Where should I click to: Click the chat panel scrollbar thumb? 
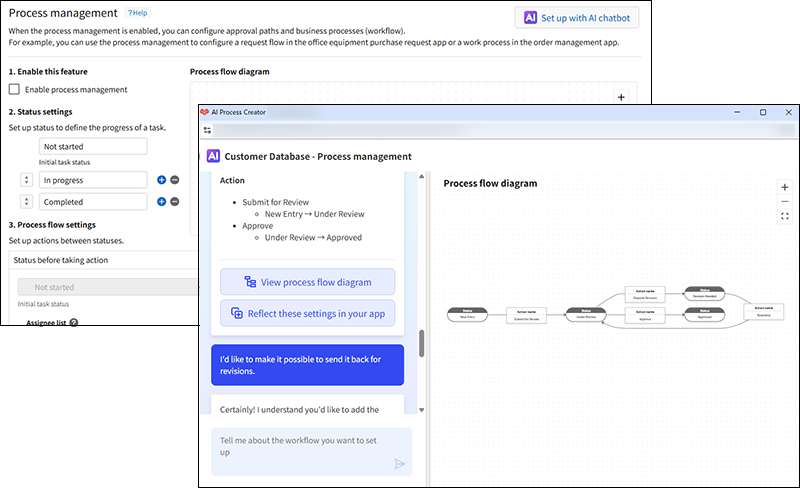pos(421,343)
